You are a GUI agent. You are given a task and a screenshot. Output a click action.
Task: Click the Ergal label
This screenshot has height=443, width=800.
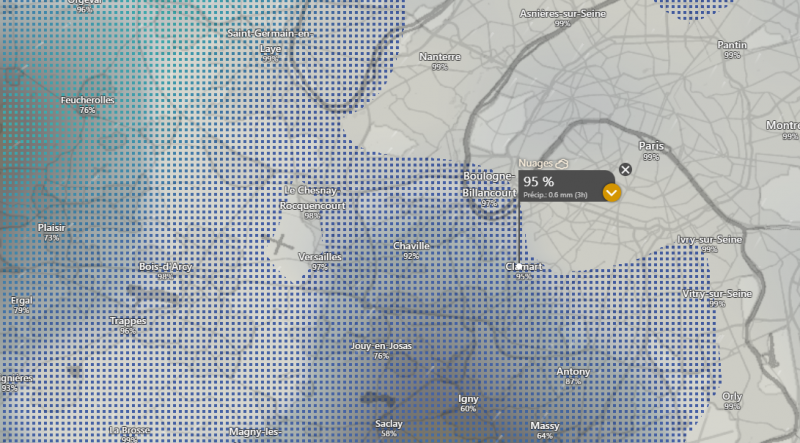(x=21, y=301)
